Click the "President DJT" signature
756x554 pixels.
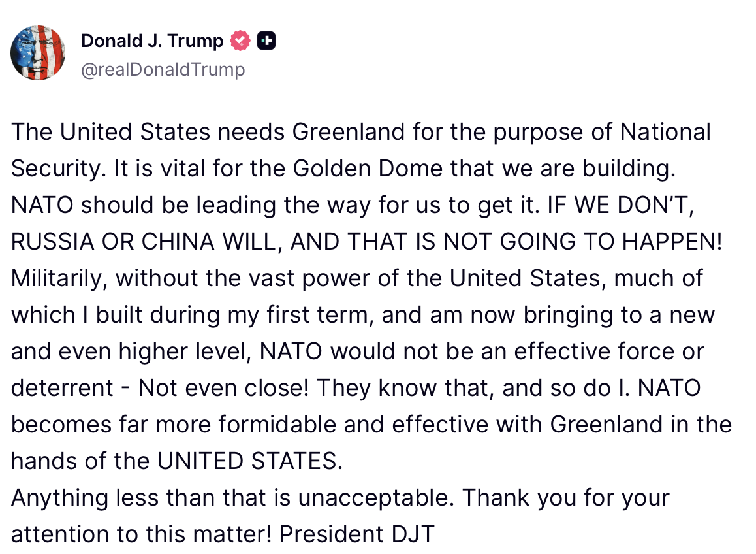pos(356,535)
